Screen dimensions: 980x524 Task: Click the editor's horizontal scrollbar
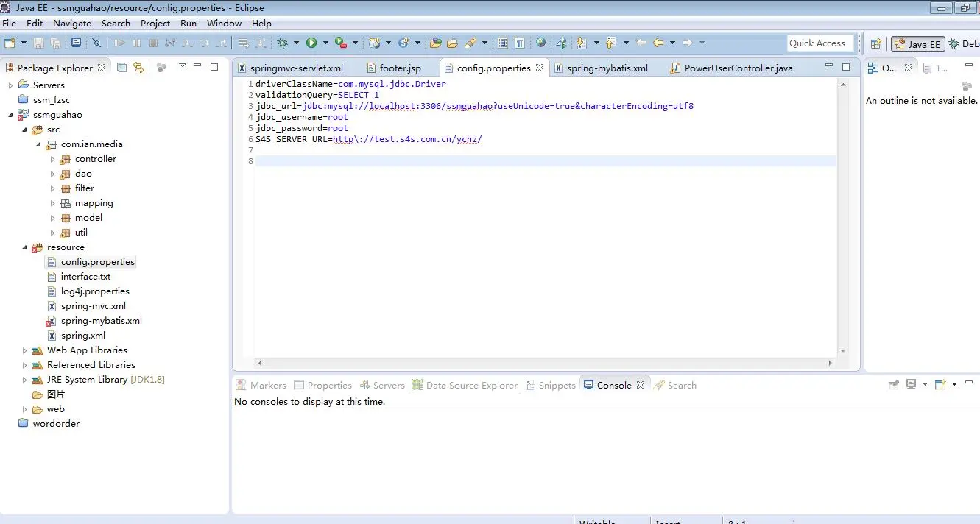click(544, 363)
